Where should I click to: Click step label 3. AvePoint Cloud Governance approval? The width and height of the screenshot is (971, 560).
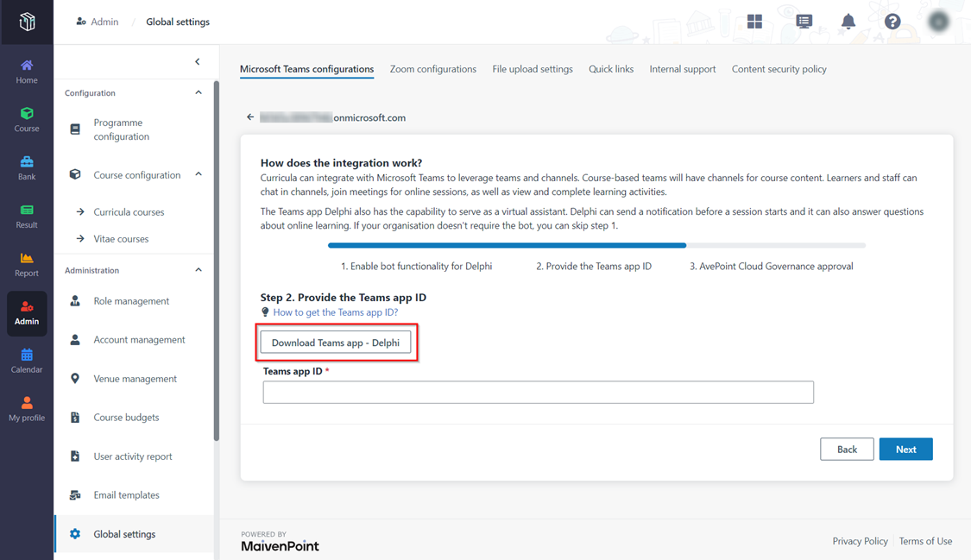(772, 266)
